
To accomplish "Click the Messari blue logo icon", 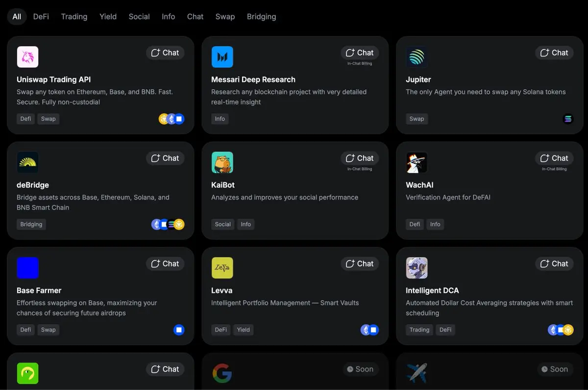I will 222,57.
